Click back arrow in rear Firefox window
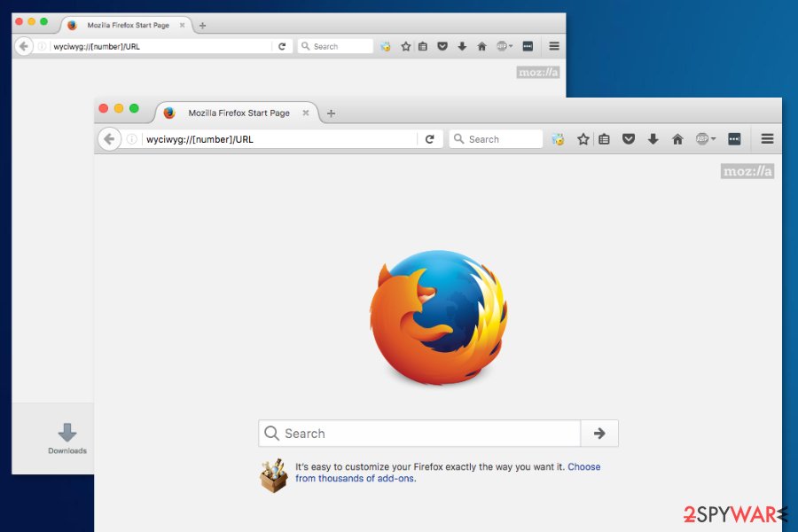 [23, 46]
